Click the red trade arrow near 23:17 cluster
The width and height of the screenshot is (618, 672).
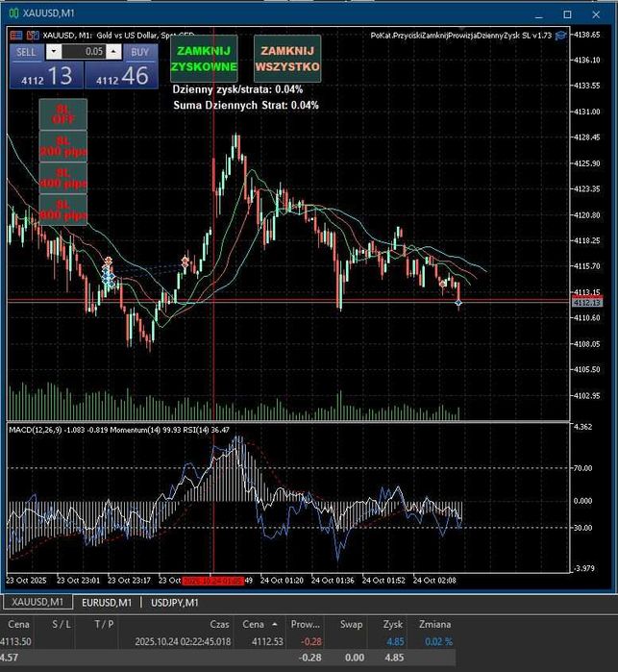pyautogui.click(x=108, y=261)
